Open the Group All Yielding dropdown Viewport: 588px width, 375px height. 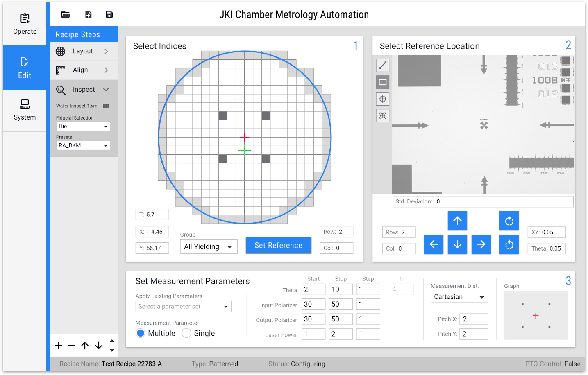[209, 247]
